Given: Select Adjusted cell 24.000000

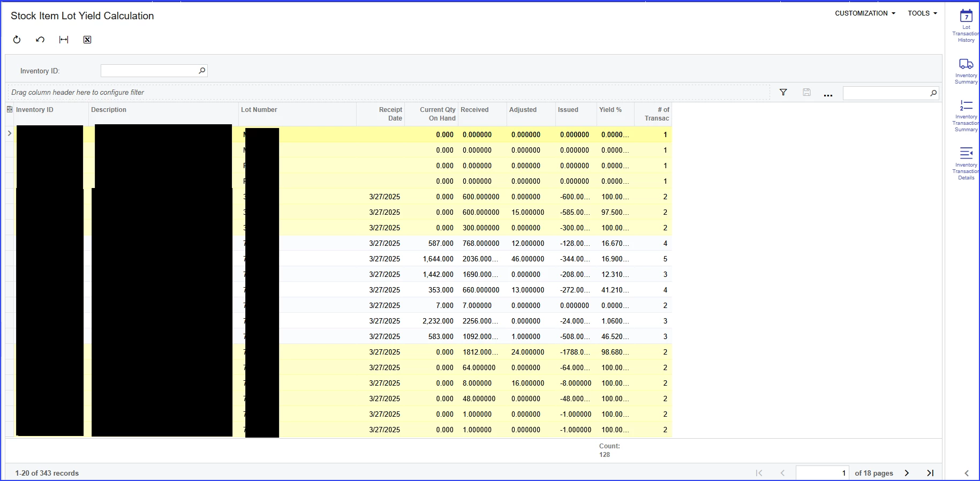Looking at the screenshot, I should (531, 352).
